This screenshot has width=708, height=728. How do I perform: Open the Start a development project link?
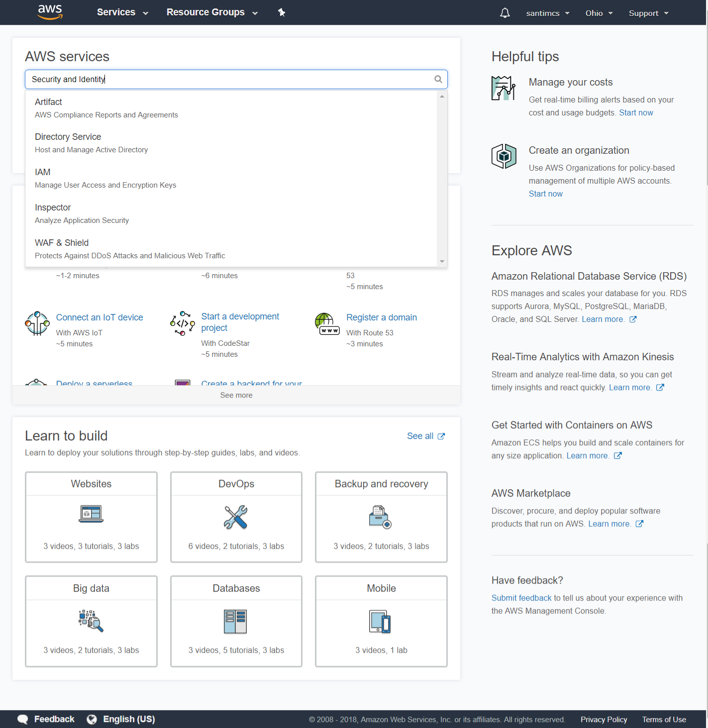[x=240, y=322]
